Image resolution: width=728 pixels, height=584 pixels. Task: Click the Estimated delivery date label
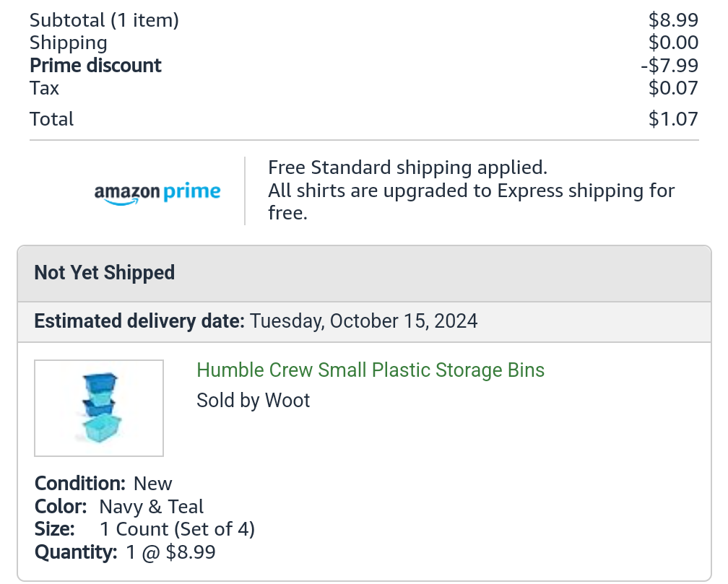coord(139,321)
